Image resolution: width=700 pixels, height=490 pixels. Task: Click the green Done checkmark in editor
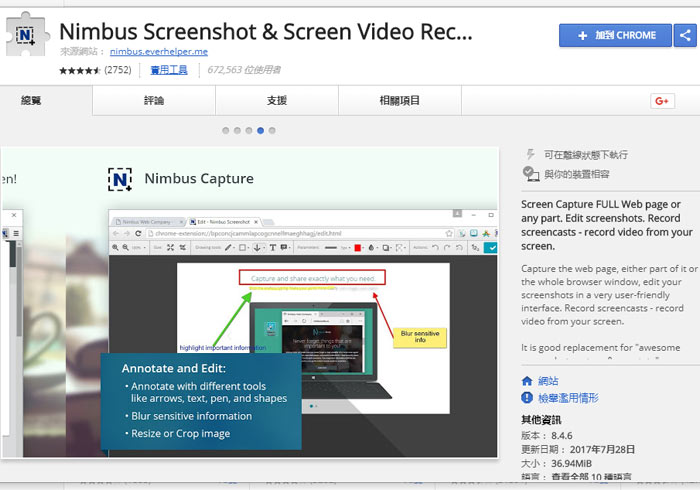[x=491, y=247]
